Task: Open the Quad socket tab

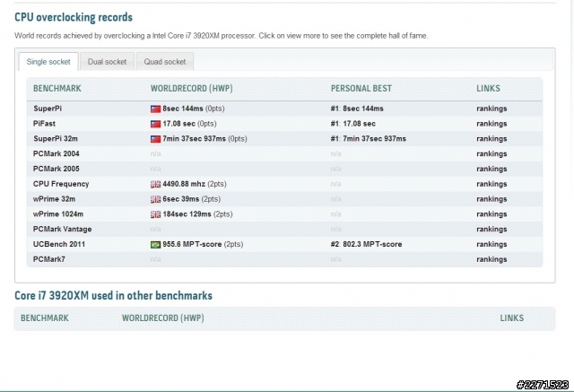Action: click(x=165, y=62)
